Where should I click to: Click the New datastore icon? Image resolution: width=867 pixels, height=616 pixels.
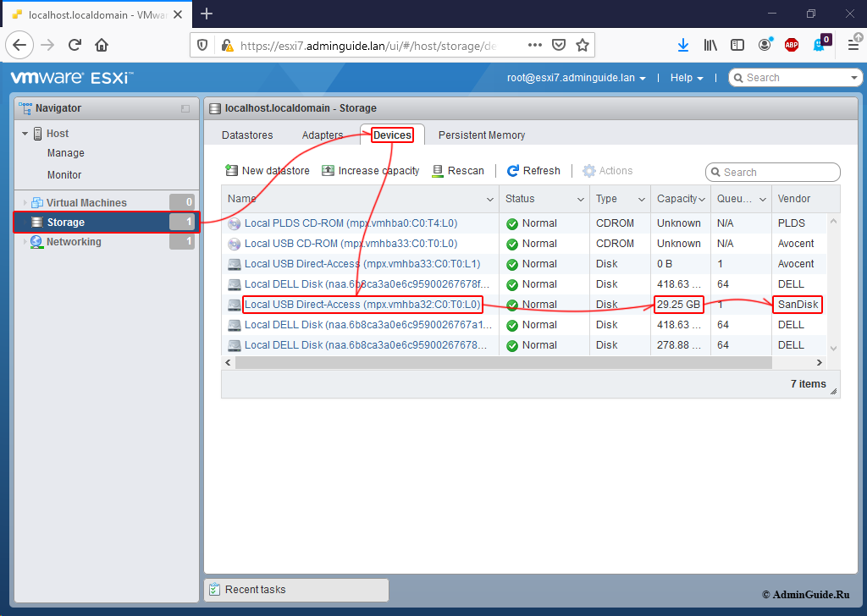click(x=232, y=170)
